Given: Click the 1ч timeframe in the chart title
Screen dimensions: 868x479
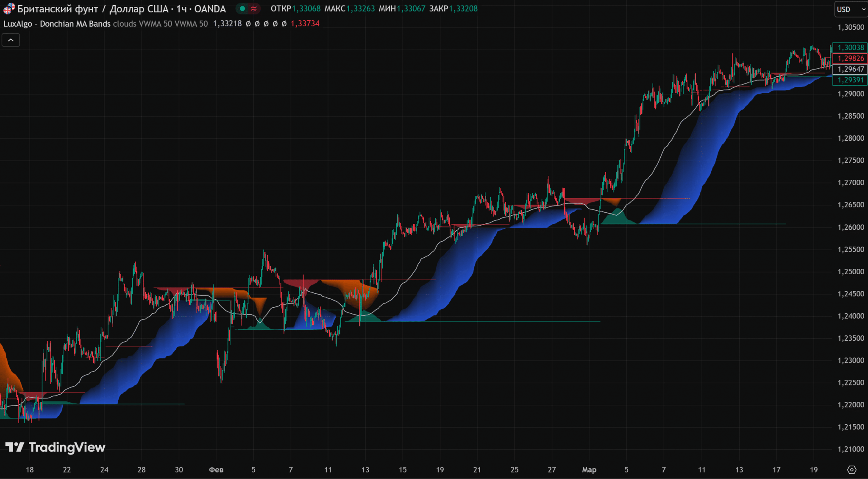Looking at the screenshot, I should 181,9.
